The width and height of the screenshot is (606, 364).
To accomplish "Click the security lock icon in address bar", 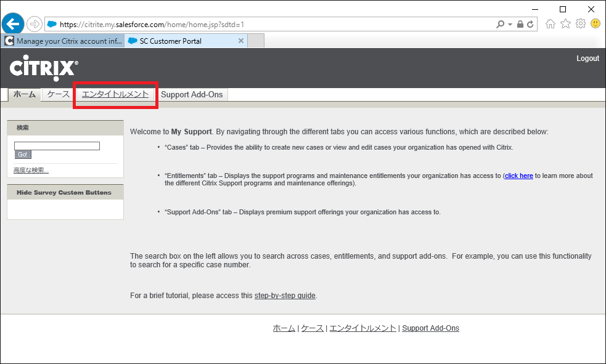I will 520,24.
